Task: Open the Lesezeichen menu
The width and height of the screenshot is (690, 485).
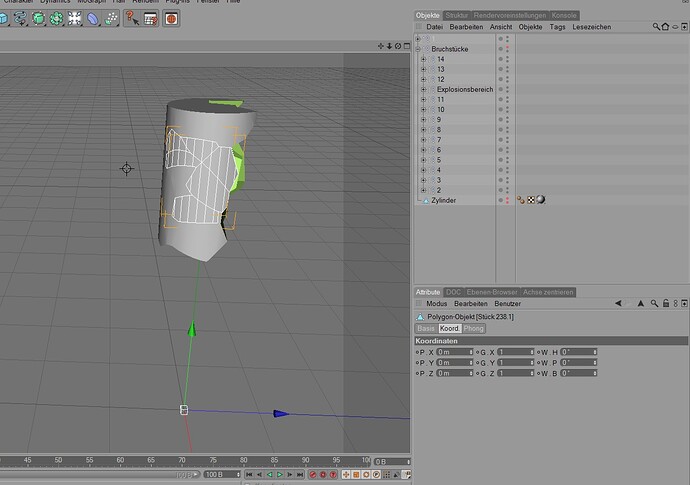Action: point(591,27)
